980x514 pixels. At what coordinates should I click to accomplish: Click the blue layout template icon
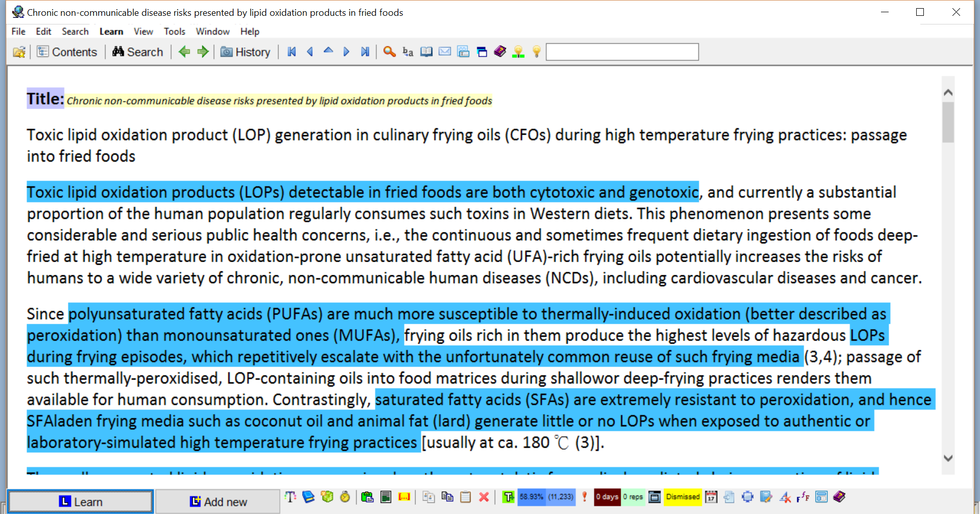821,497
